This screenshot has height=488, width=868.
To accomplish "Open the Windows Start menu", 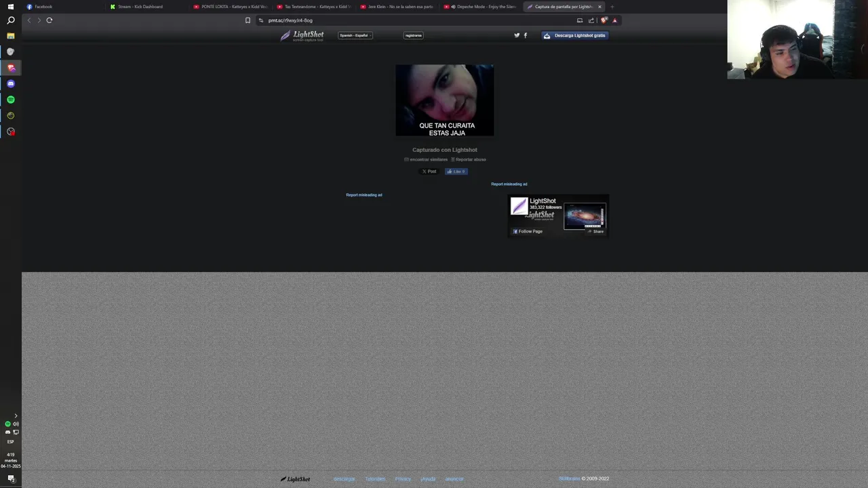I will (10, 7).
